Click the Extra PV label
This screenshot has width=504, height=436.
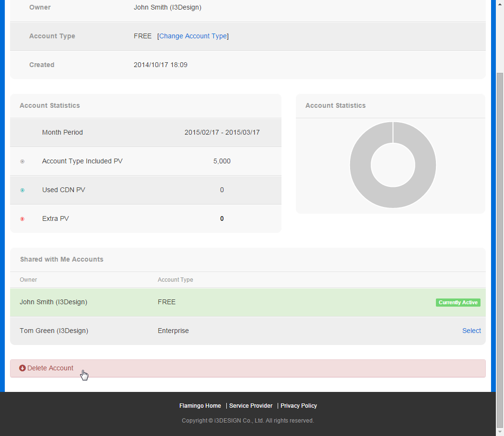[x=56, y=218]
